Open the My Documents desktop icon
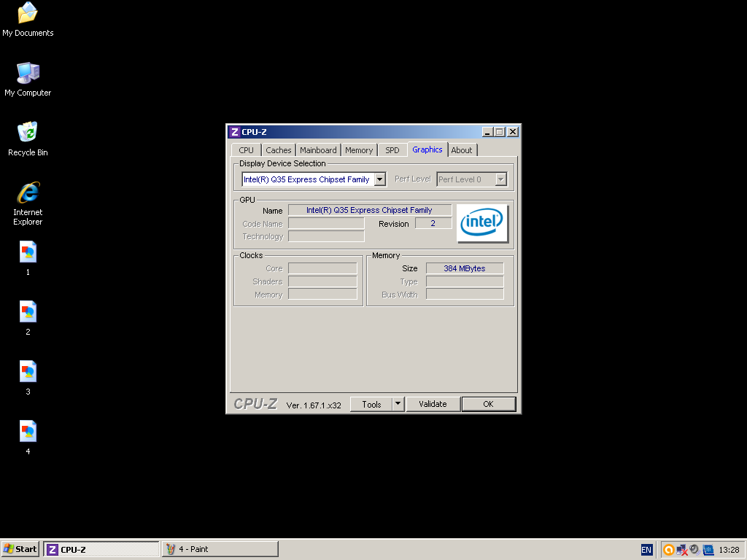The image size is (747, 560). click(x=28, y=19)
